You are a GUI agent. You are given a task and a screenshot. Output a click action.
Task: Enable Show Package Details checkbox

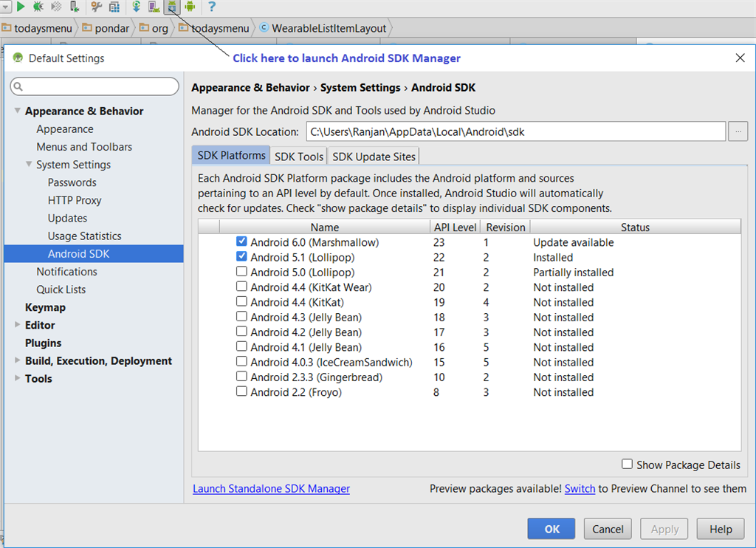[x=627, y=464]
